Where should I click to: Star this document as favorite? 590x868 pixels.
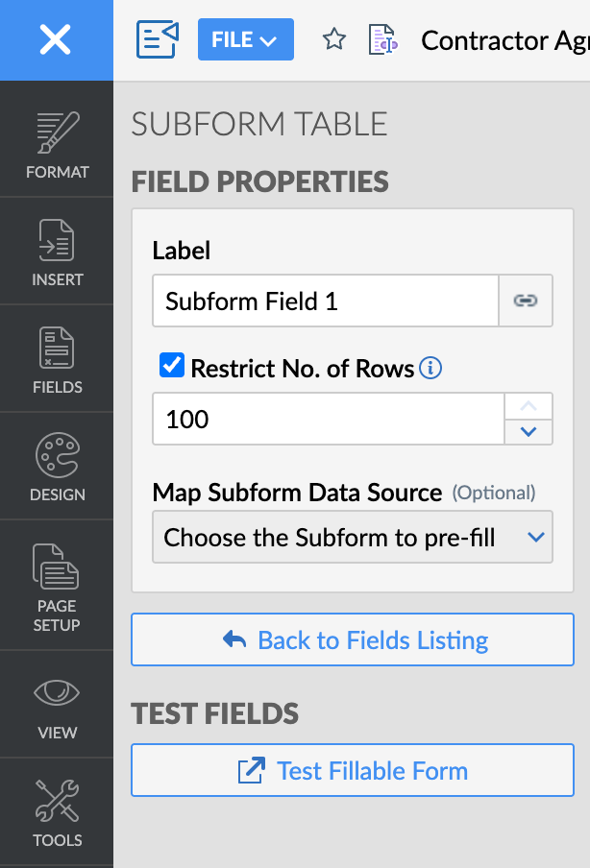pos(333,39)
